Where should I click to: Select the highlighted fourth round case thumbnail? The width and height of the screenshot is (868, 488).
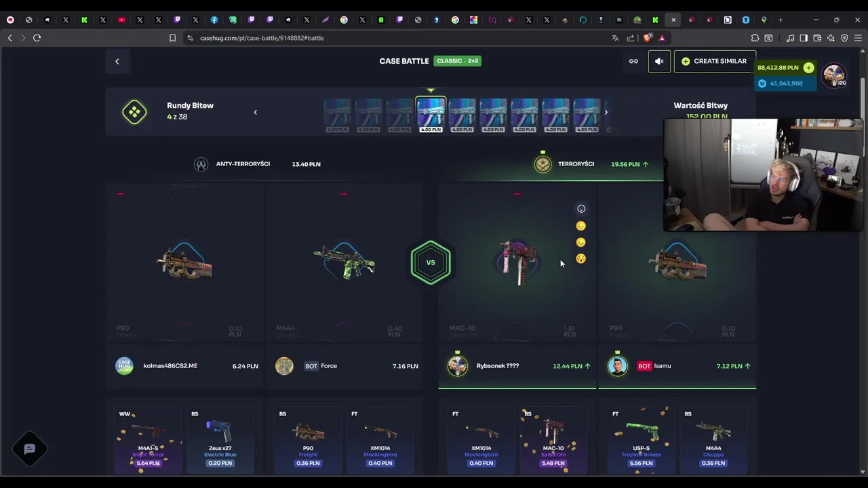(x=431, y=115)
